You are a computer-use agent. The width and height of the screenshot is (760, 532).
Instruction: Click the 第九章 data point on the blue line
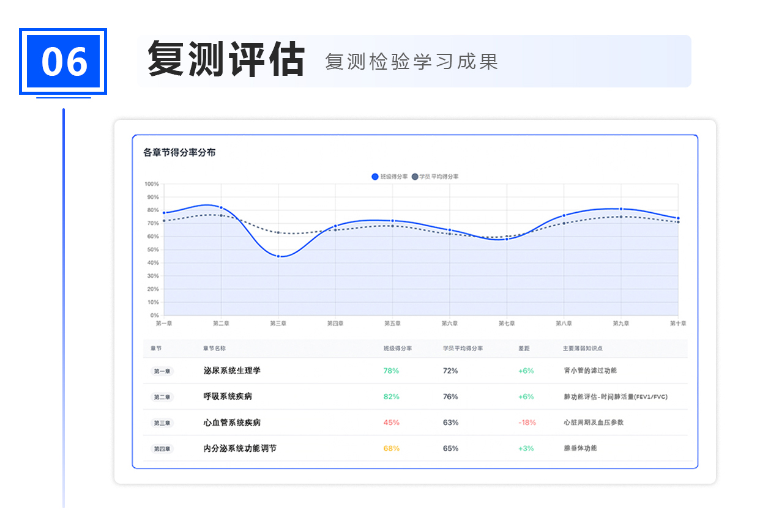click(621, 209)
